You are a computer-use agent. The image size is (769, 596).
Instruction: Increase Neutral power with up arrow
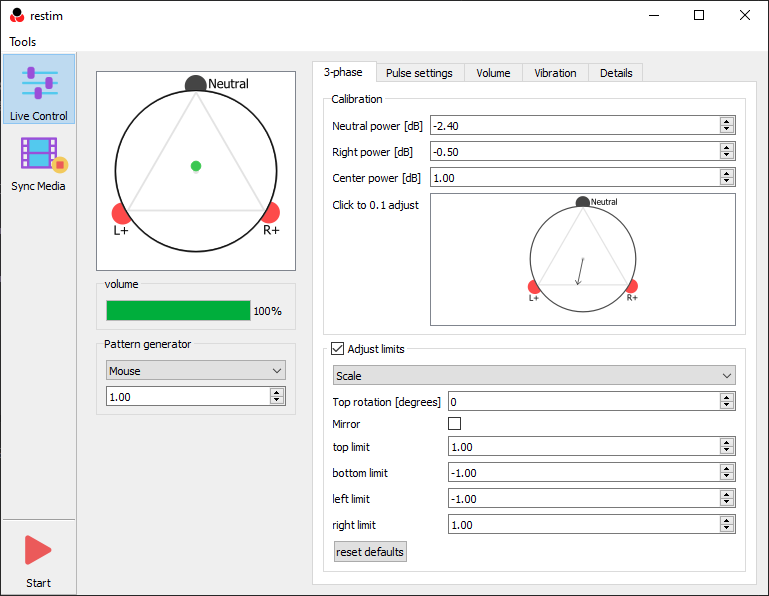pos(727,121)
